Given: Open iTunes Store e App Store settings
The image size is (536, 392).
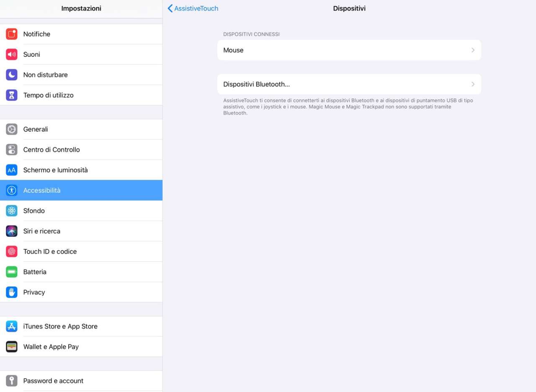Looking at the screenshot, I should tap(81, 326).
